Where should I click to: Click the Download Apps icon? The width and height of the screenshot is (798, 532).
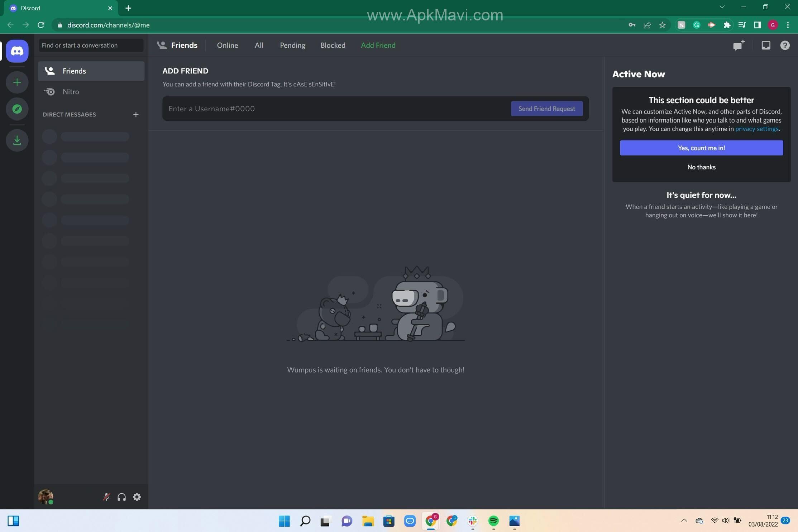click(17, 140)
